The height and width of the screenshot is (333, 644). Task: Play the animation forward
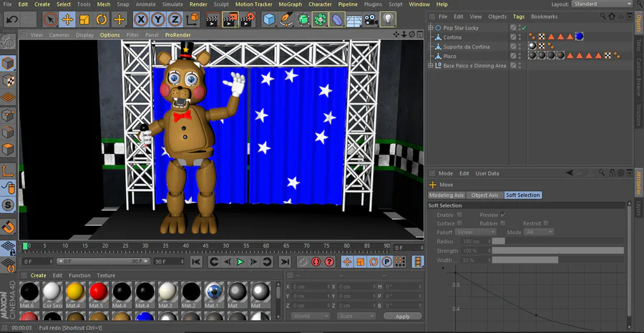[240, 261]
